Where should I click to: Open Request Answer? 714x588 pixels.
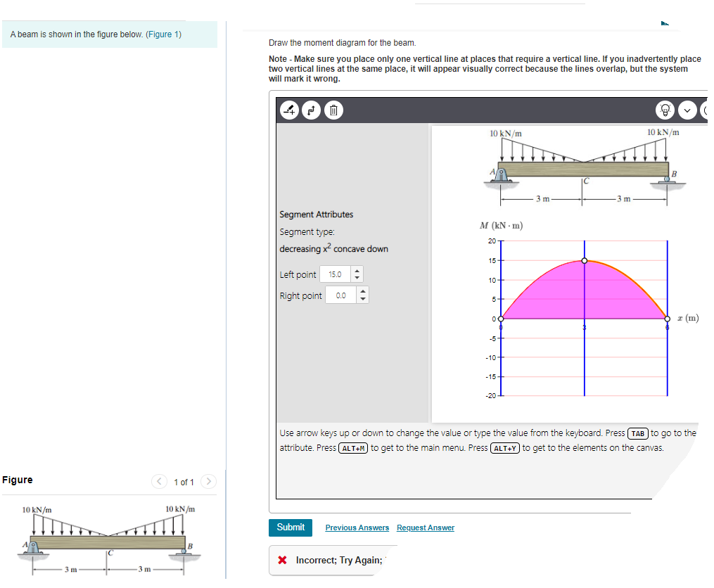425,528
